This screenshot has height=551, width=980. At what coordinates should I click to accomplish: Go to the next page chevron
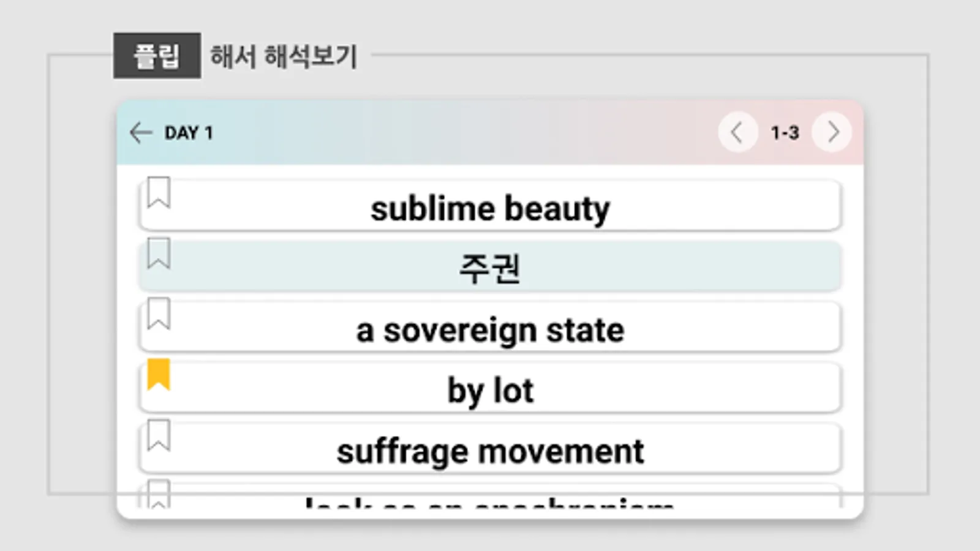click(832, 132)
